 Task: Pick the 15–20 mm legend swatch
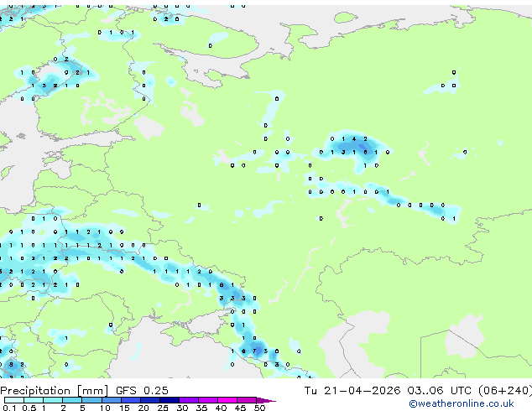pos(130,400)
